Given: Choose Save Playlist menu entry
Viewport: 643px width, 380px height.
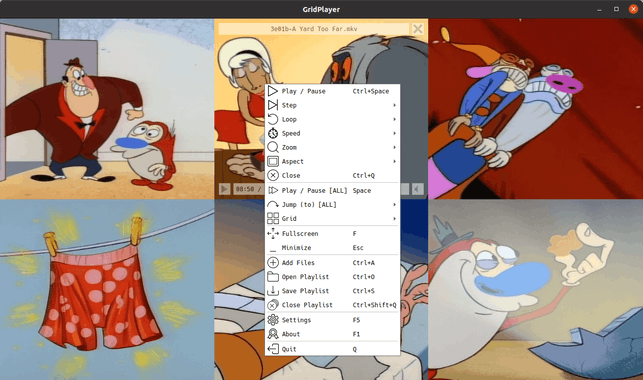Looking at the screenshot, I should coord(332,291).
